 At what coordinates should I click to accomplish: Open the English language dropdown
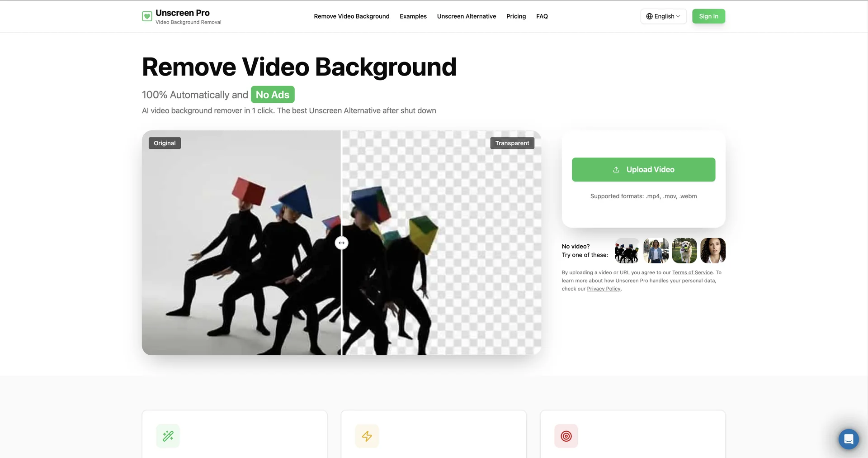click(x=663, y=16)
